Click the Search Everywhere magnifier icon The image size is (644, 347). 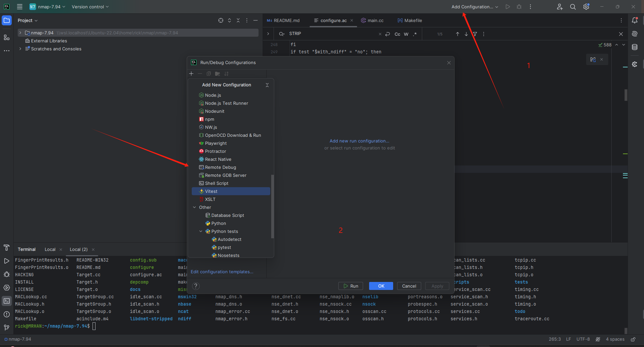click(573, 7)
